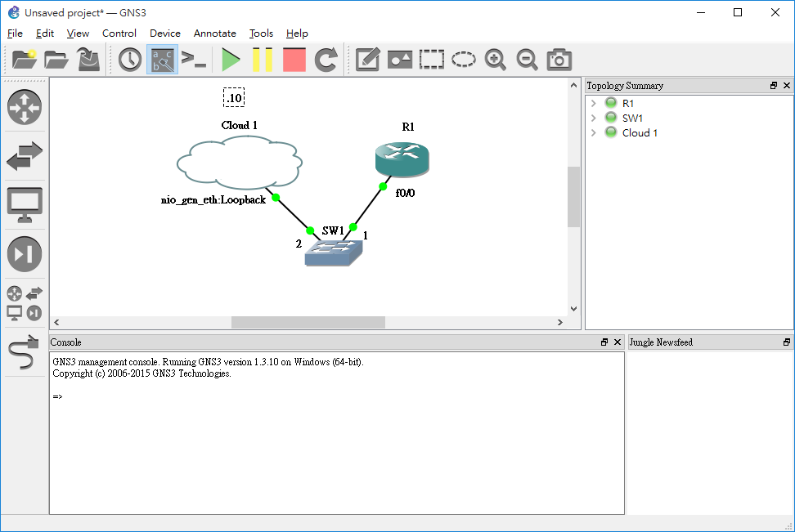Open snapshot manager clock icon
This screenshot has width=795, height=532.
(130, 60)
